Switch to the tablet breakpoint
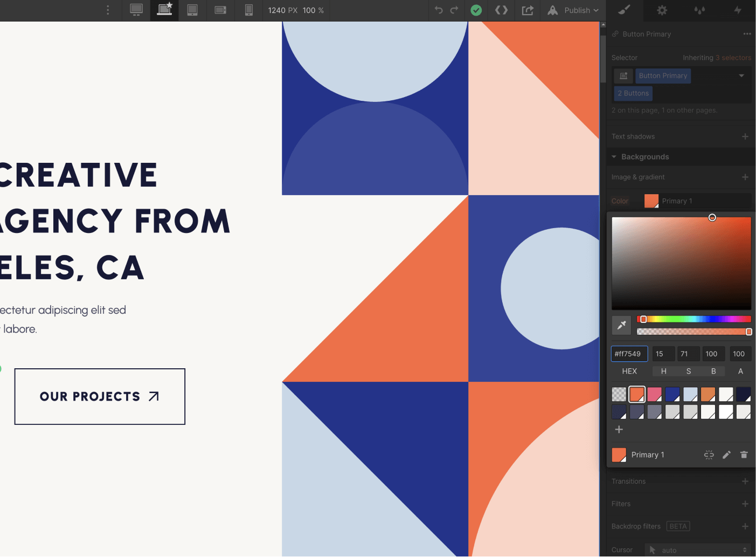 pyautogui.click(x=192, y=10)
